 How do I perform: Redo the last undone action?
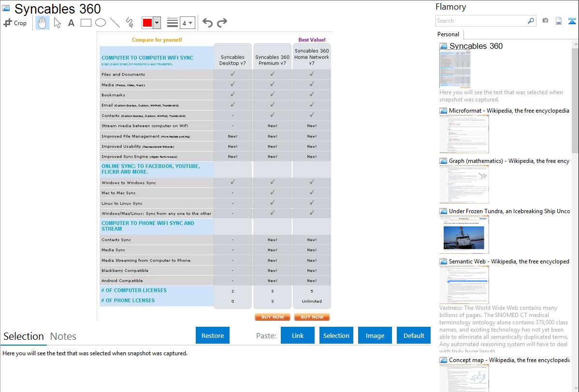222,23
